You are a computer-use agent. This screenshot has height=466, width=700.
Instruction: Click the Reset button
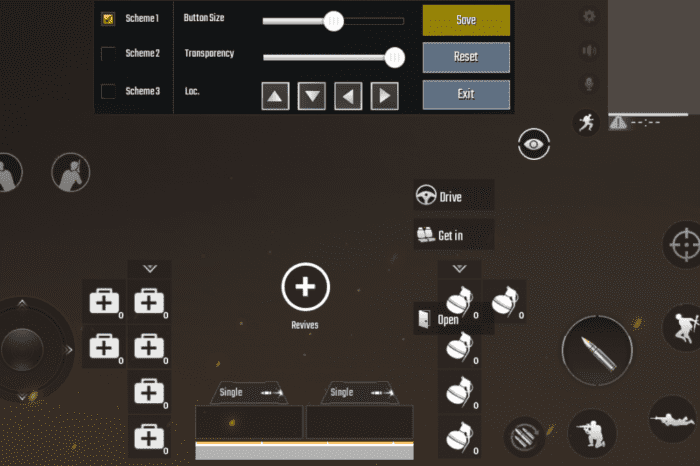tap(466, 57)
